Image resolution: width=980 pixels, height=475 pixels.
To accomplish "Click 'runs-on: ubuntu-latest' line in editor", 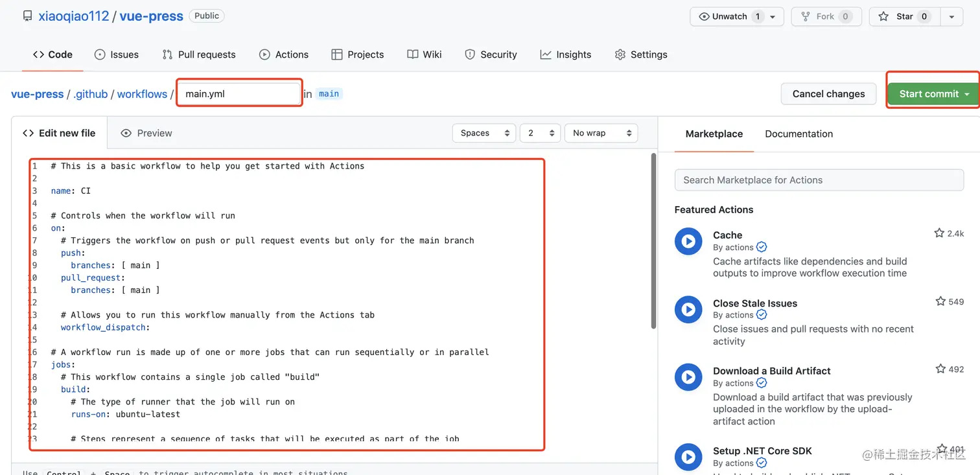I will coord(126,414).
